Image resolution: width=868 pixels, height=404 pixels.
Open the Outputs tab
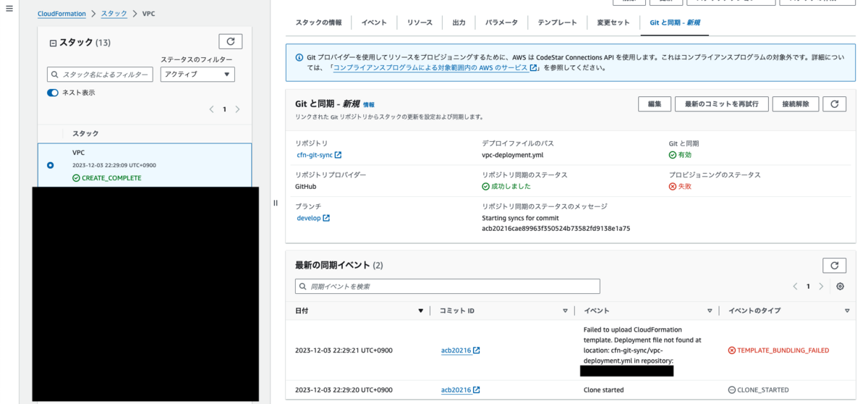tap(459, 22)
